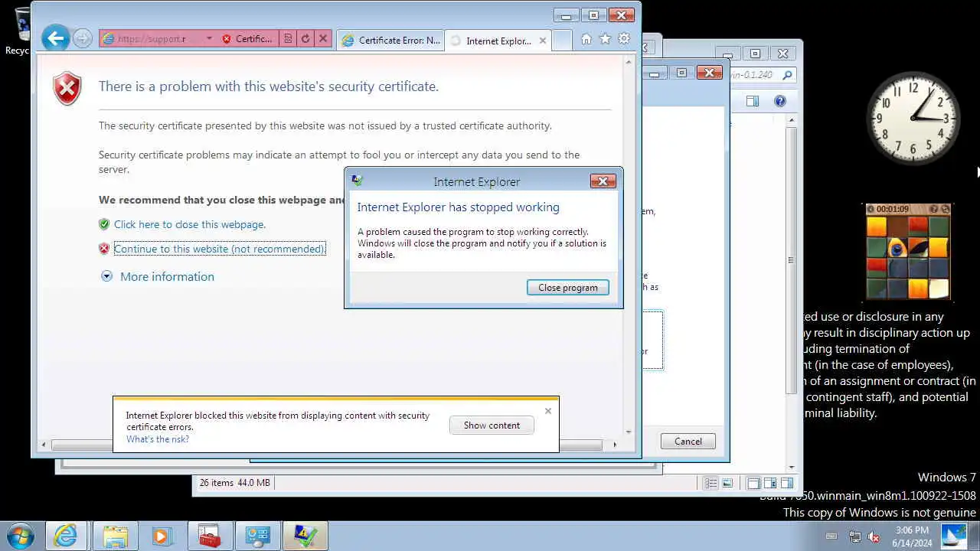Click "Continue to this website (not recommended)." link
This screenshot has width=980, height=551.
click(220, 249)
